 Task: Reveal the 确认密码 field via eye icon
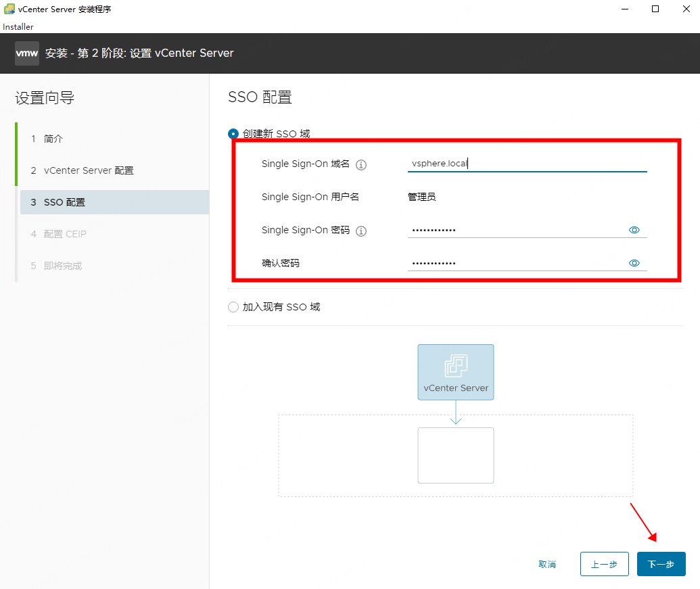634,263
